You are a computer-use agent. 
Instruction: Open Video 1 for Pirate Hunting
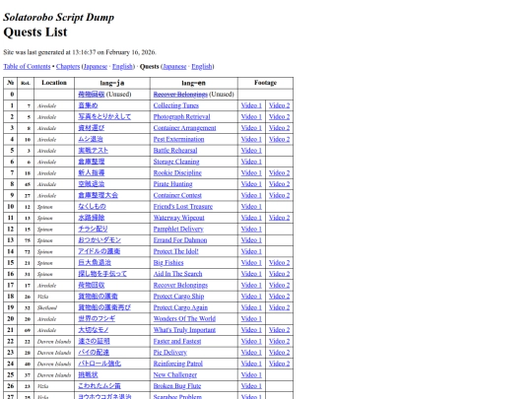(x=251, y=184)
